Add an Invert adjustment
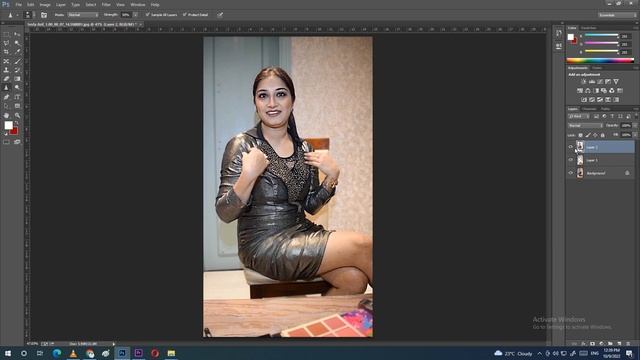640x360 pixels. (584, 100)
